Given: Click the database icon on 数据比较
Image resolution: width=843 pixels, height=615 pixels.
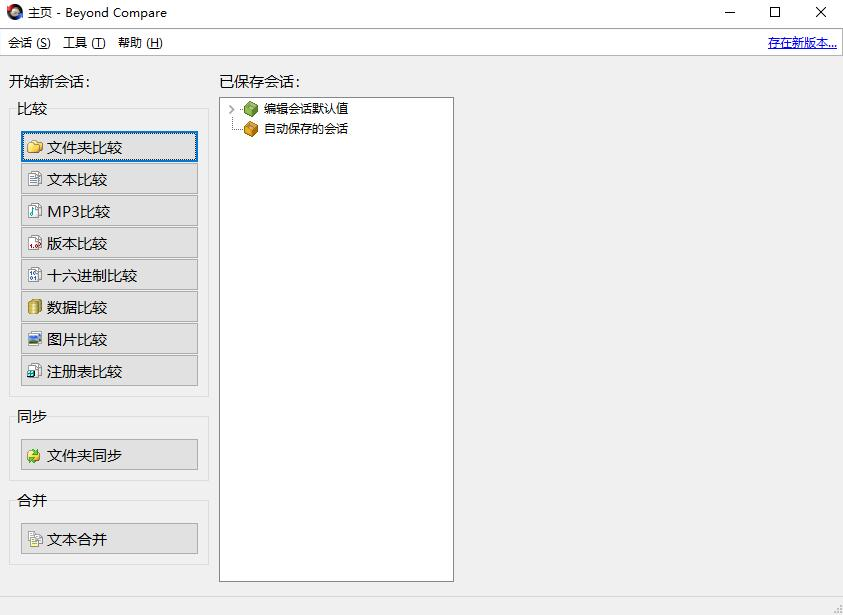Looking at the screenshot, I should pyautogui.click(x=34, y=307).
